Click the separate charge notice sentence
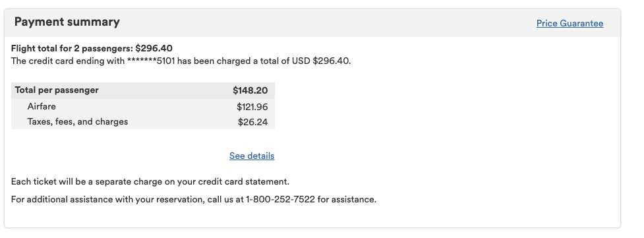This screenshot has height=238, width=644. point(150,182)
